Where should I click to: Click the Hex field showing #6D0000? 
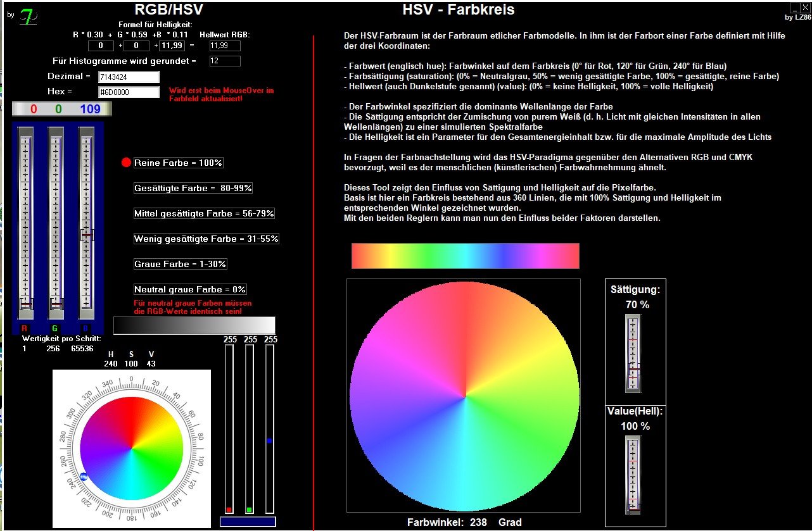129,92
